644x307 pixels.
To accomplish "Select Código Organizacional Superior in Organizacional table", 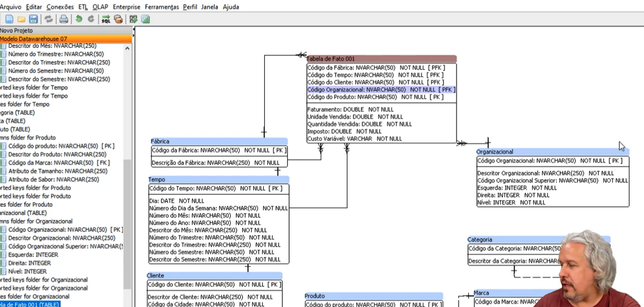I will coord(553,181).
